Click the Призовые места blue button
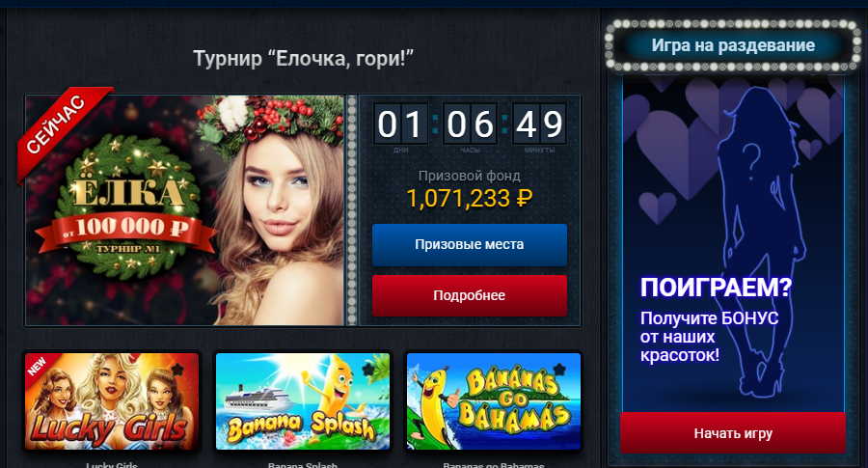This screenshot has width=868, height=468. coord(470,245)
